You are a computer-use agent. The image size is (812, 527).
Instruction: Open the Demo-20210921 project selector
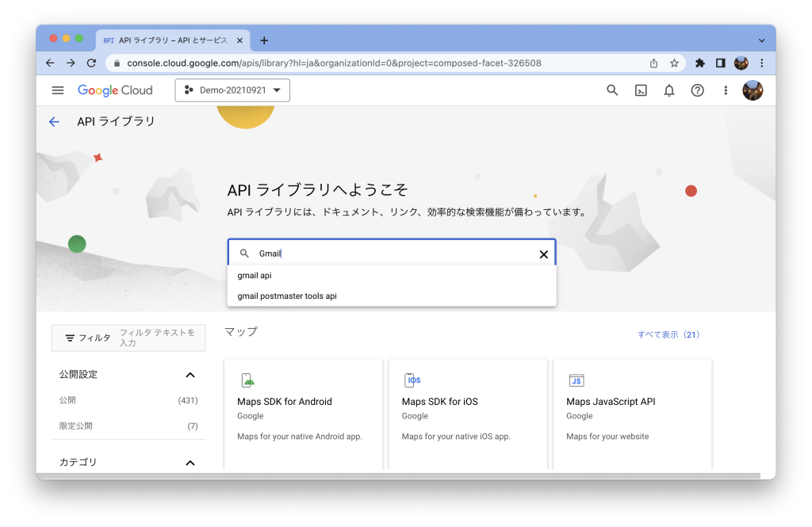[x=232, y=90]
